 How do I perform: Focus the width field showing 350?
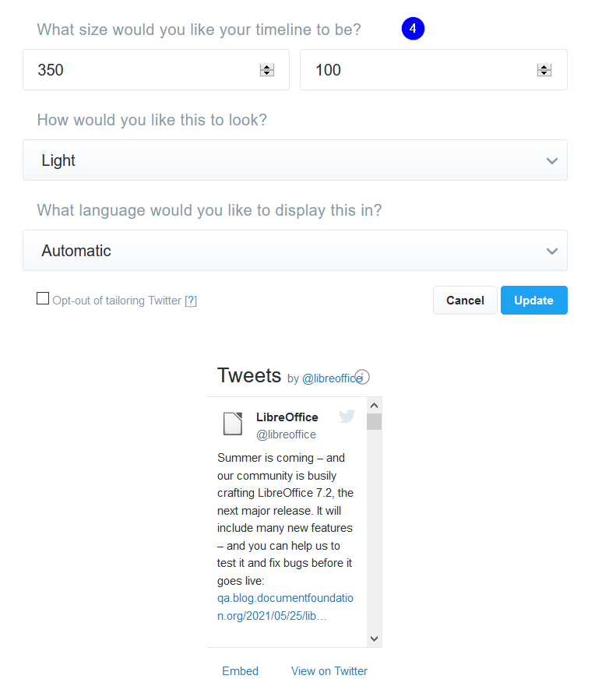[156, 70]
